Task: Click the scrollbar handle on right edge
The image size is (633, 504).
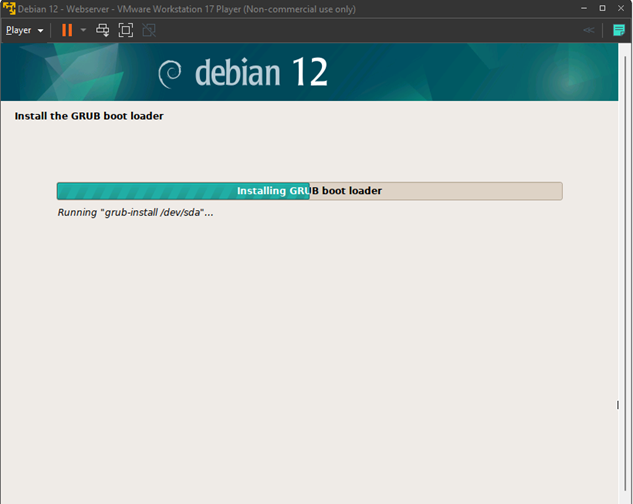Action: (x=617, y=405)
